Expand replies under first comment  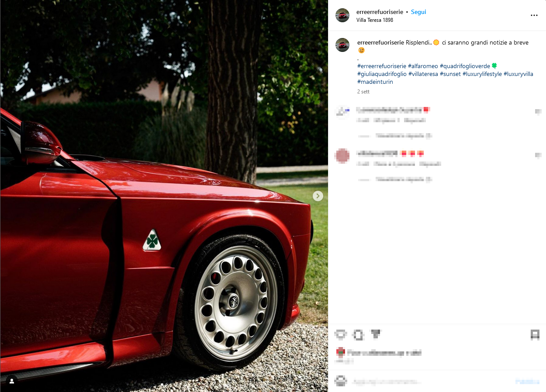point(395,136)
